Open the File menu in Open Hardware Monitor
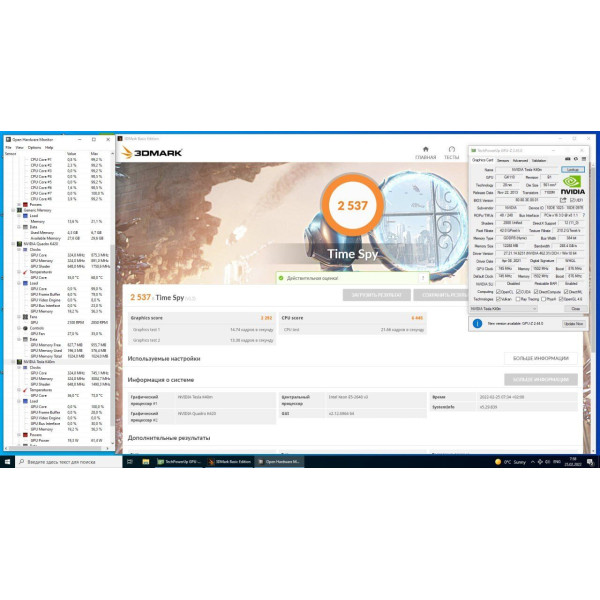The height and width of the screenshot is (600, 600). click(8, 147)
